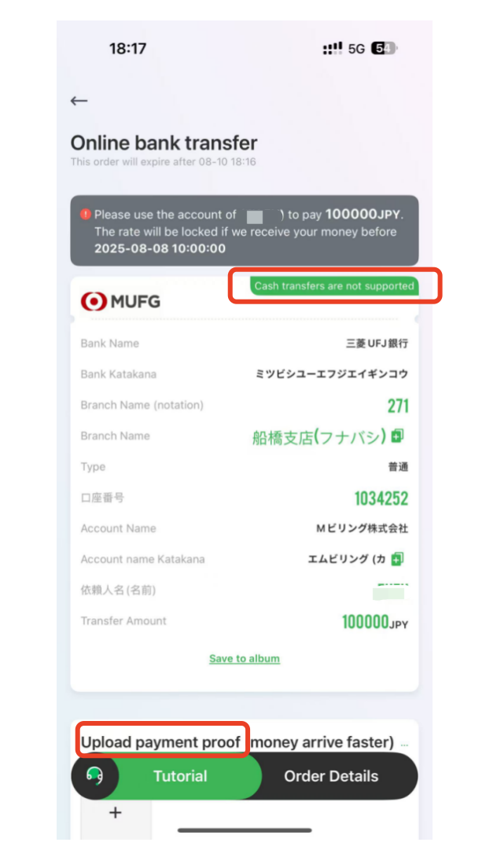
Task: Tap the 100000 JPY transfer amount
Action: (375, 622)
